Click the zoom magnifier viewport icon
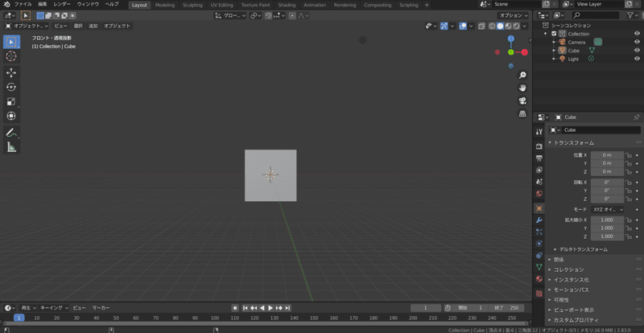This screenshot has width=644, height=333. click(522, 75)
